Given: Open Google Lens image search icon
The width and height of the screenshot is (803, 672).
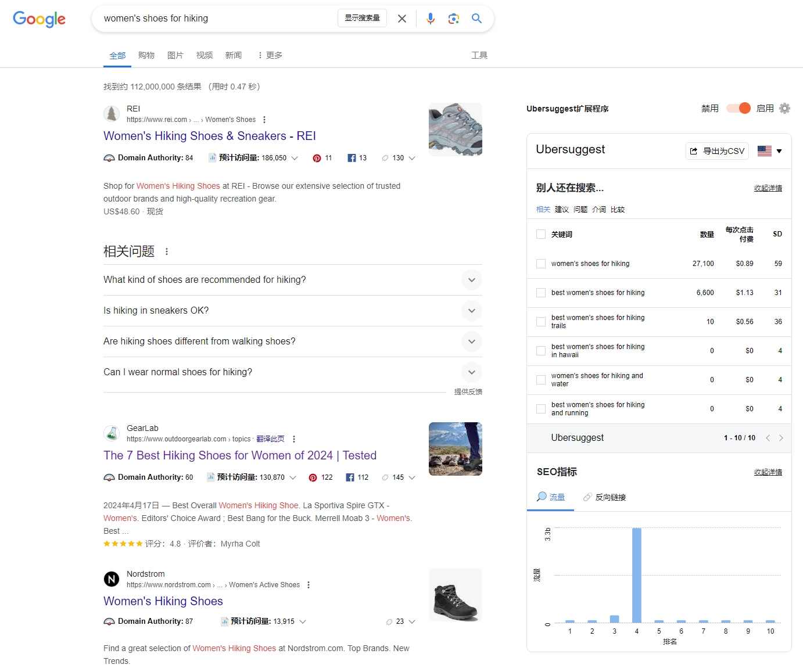Looking at the screenshot, I should tap(454, 19).
